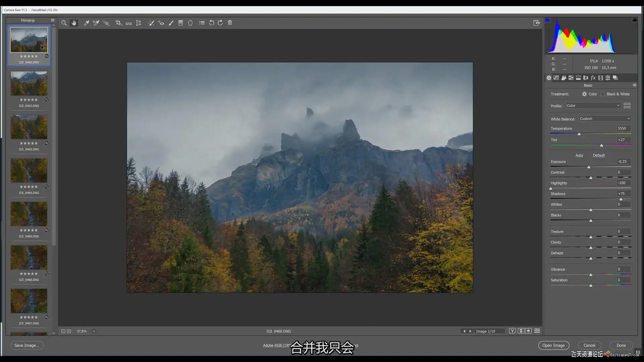Select the Red Eye Removal tool
Viewport: 644px width, 362px height.
(161, 23)
